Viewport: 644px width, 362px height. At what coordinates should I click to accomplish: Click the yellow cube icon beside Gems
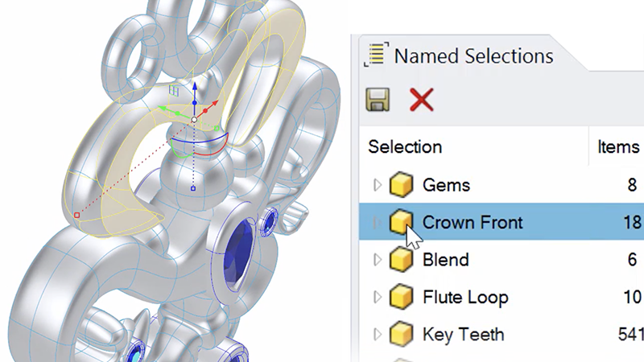401,186
